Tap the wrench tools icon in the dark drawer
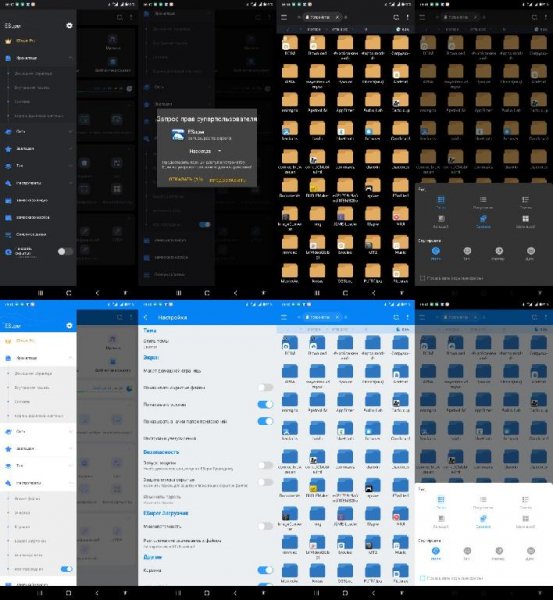553x600 pixels. 8,183
